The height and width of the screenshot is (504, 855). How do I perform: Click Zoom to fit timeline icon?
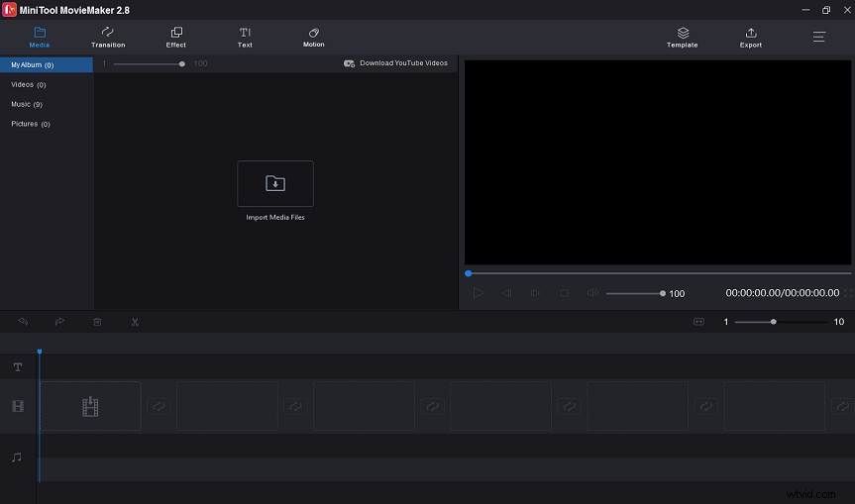698,322
